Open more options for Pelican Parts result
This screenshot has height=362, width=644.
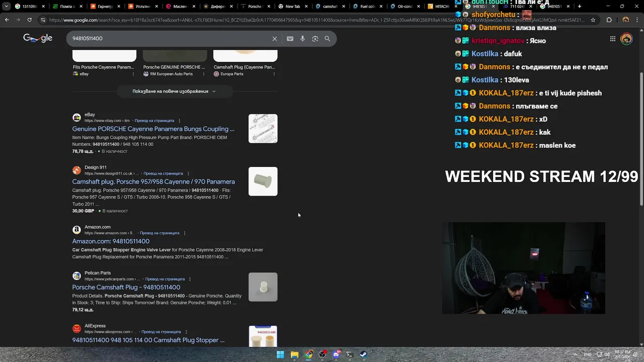pos(190,279)
